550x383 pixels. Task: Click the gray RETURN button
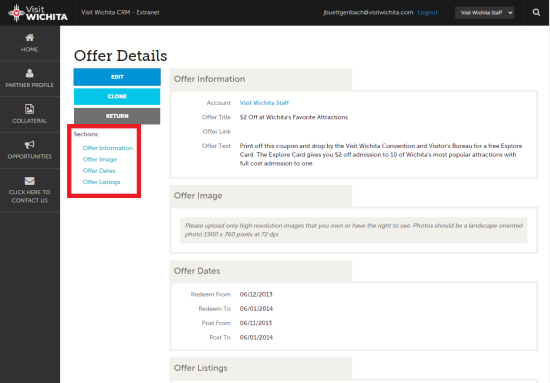[117, 116]
